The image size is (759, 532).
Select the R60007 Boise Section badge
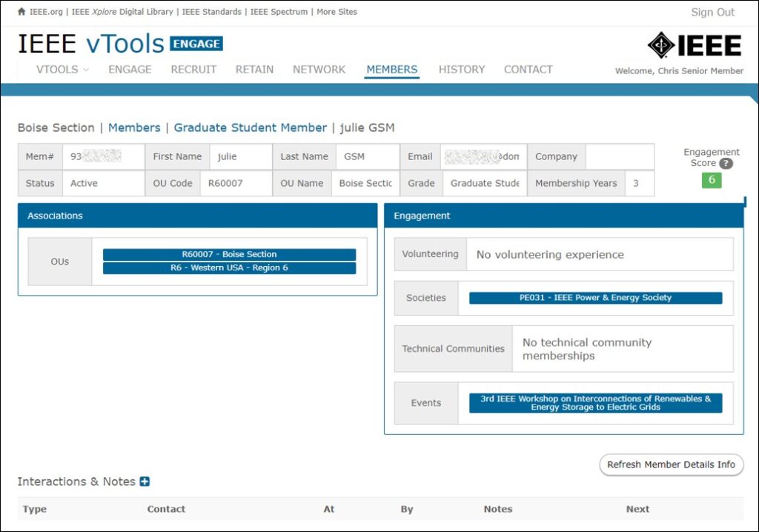230,253
